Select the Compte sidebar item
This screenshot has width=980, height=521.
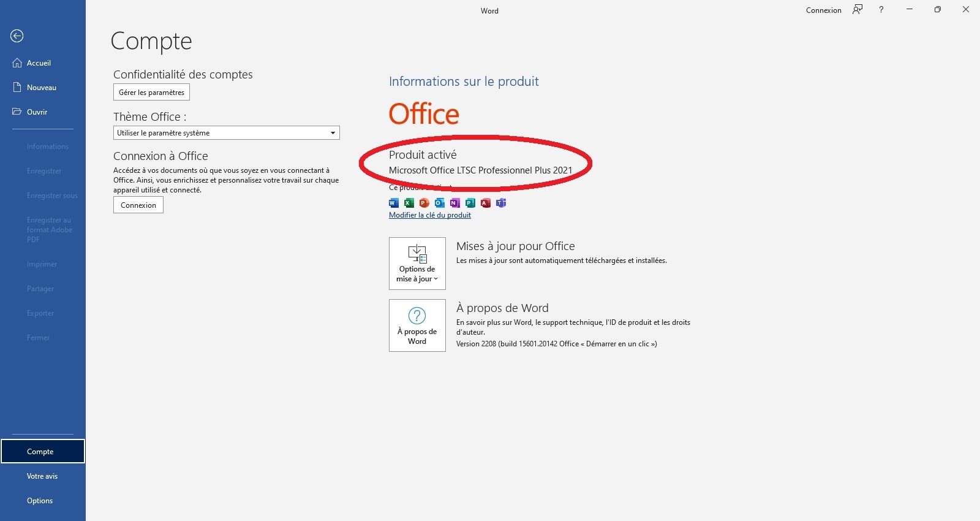tap(43, 452)
